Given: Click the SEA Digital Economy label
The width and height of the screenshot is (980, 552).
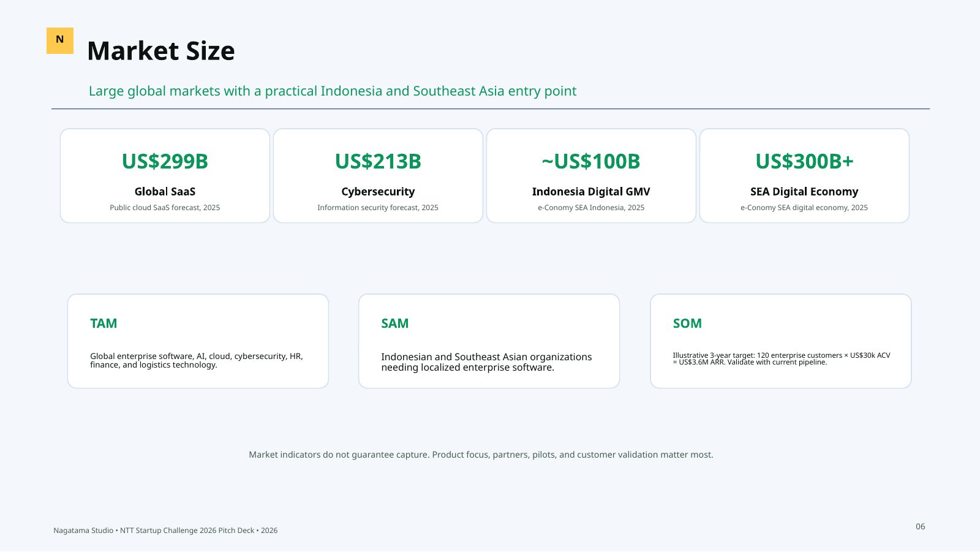Looking at the screenshot, I should click(804, 192).
